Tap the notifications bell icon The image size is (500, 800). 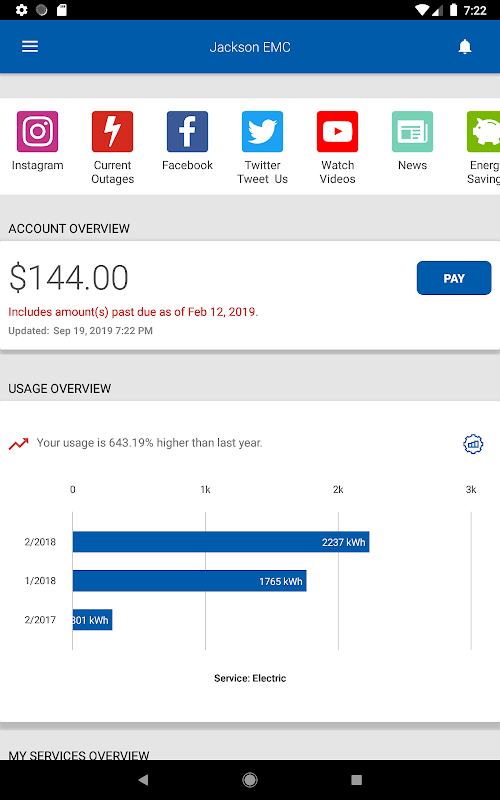pos(464,47)
